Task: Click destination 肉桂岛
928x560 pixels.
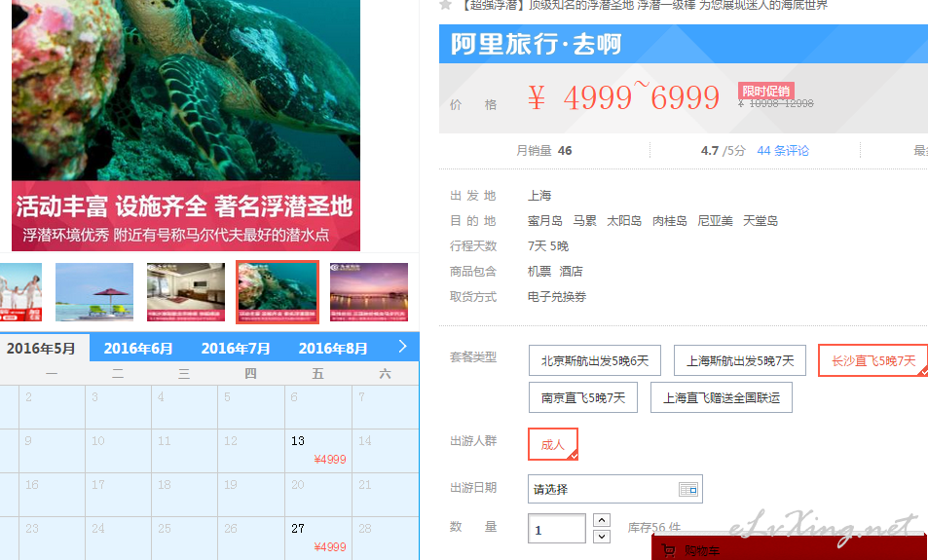Action: (669, 221)
